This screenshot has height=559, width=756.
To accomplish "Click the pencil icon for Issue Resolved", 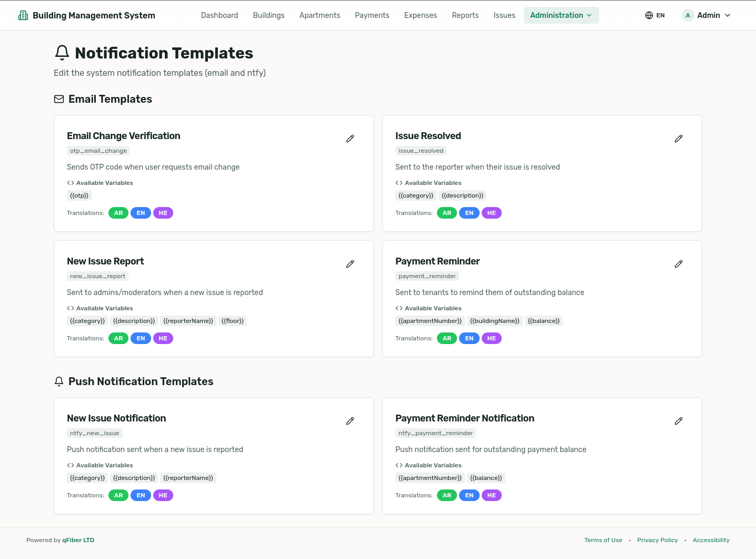I will coord(679,139).
